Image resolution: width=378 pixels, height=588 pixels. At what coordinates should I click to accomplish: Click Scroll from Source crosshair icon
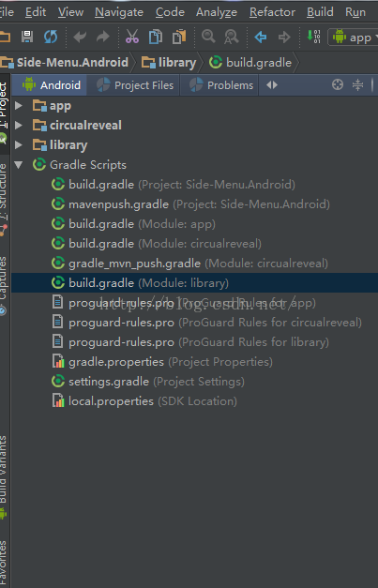click(338, 85)
